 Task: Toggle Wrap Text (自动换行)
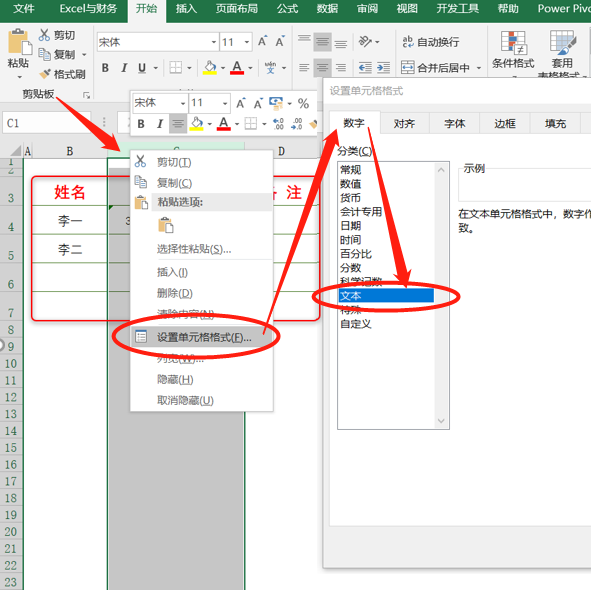pos(430,42)
